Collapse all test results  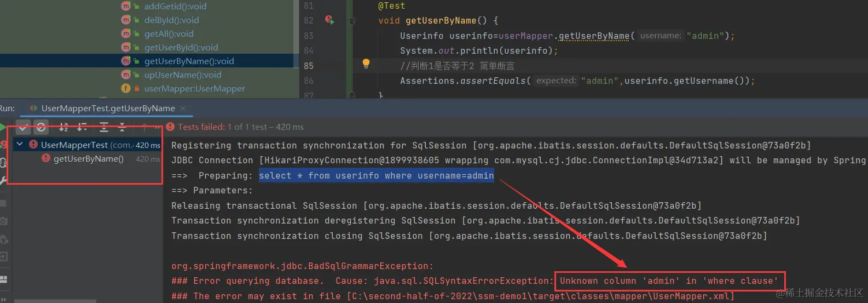(122, 127)
